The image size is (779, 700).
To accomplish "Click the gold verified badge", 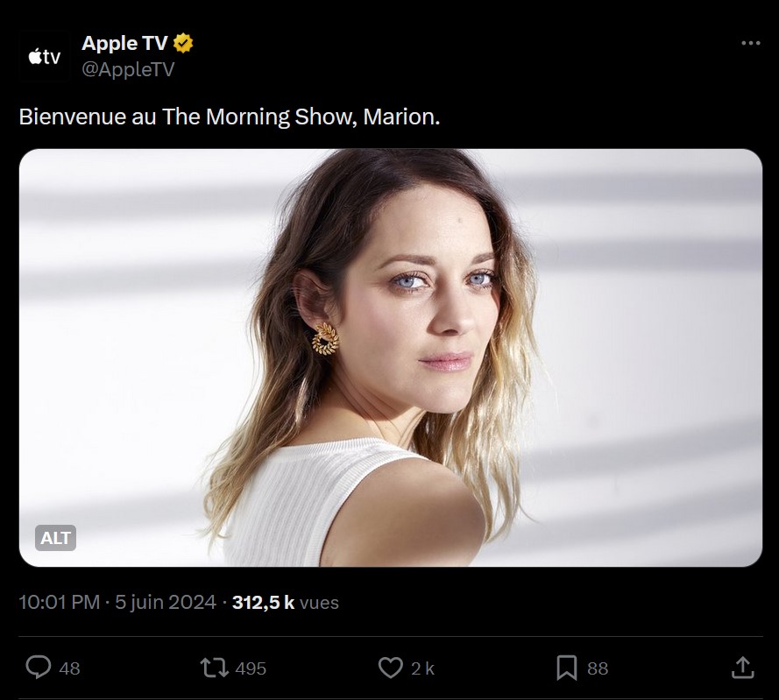I will point(184,44).
